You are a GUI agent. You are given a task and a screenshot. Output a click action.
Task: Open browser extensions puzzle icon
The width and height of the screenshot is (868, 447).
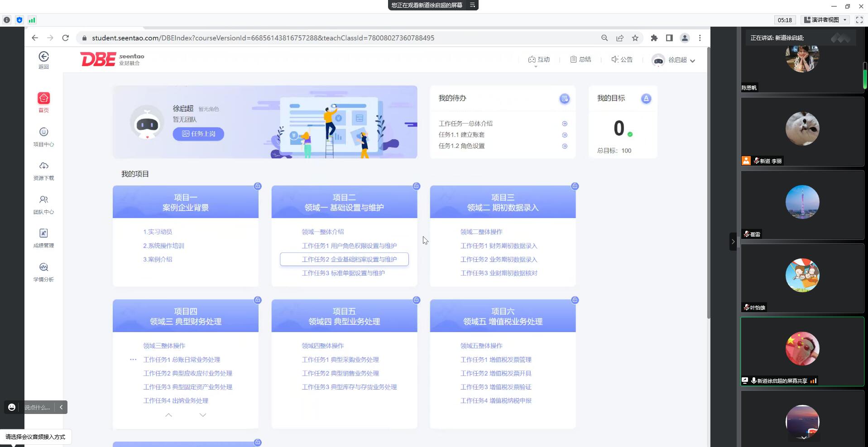tap(654, 38)
